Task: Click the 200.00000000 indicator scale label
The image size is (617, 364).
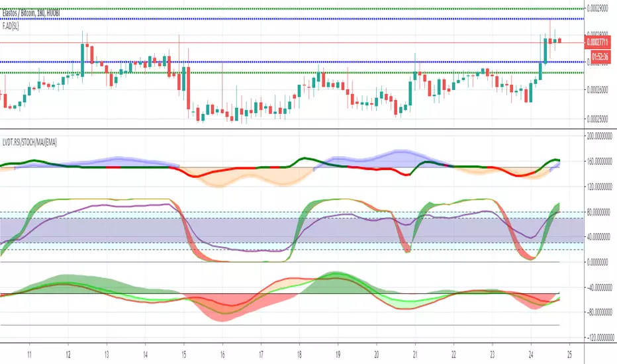Action: pos(599,136)
